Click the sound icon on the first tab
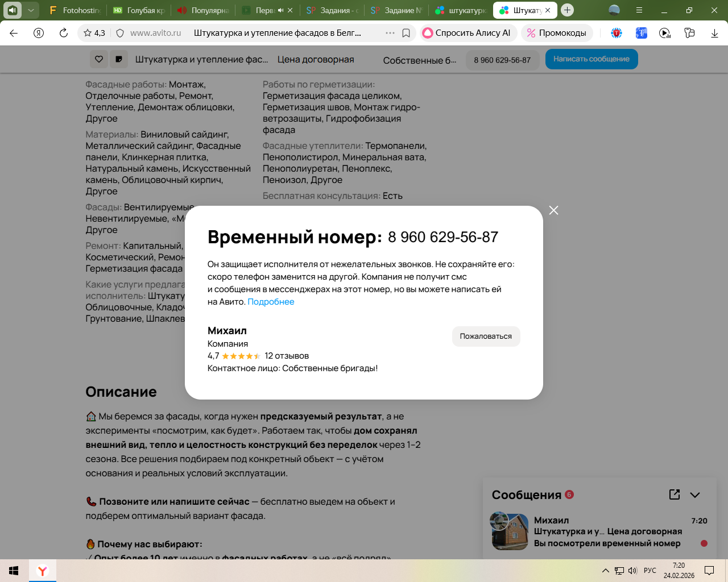 tap(13, 10)
